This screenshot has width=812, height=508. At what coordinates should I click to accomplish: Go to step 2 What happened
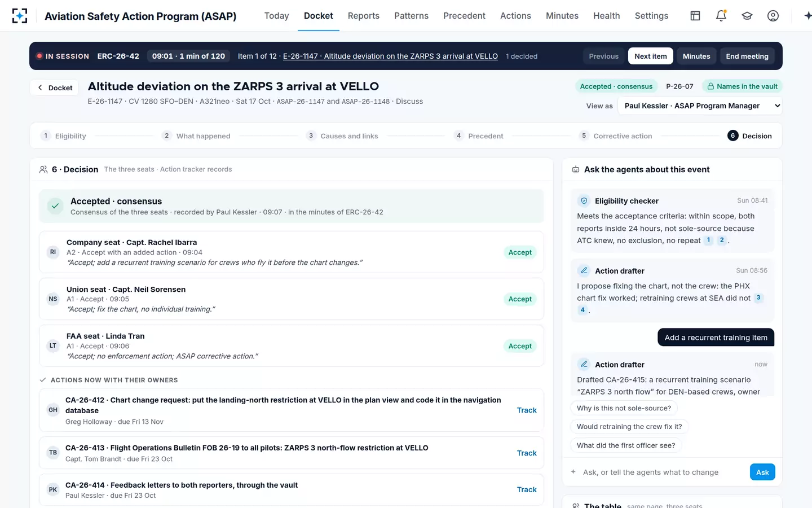(x=196, y=136)
